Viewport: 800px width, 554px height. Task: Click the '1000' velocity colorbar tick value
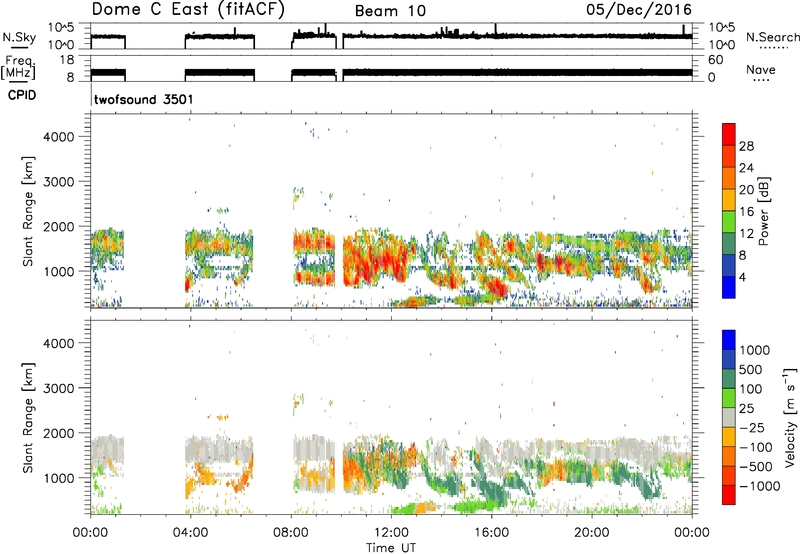click(755, 350)
